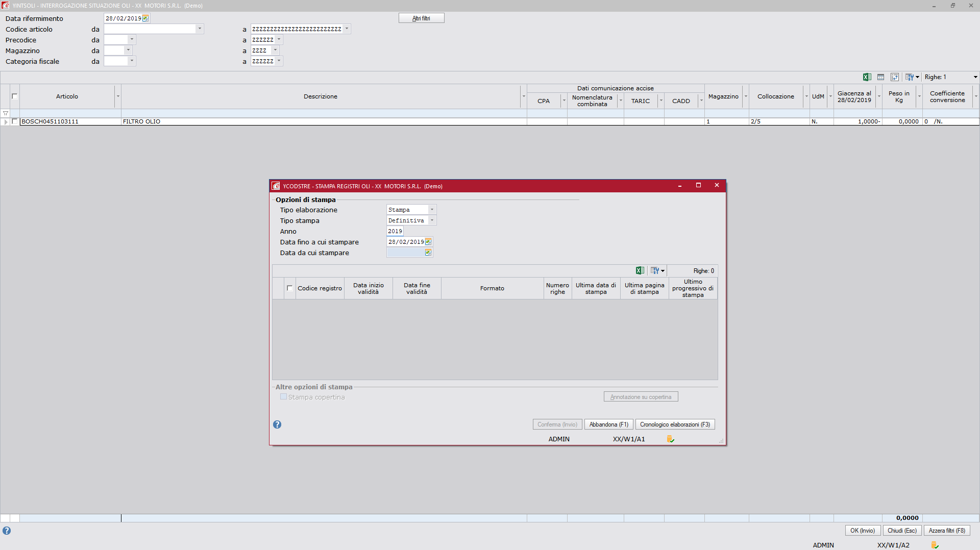Close the Stampa Registri Oli dialog

[717, 185]
